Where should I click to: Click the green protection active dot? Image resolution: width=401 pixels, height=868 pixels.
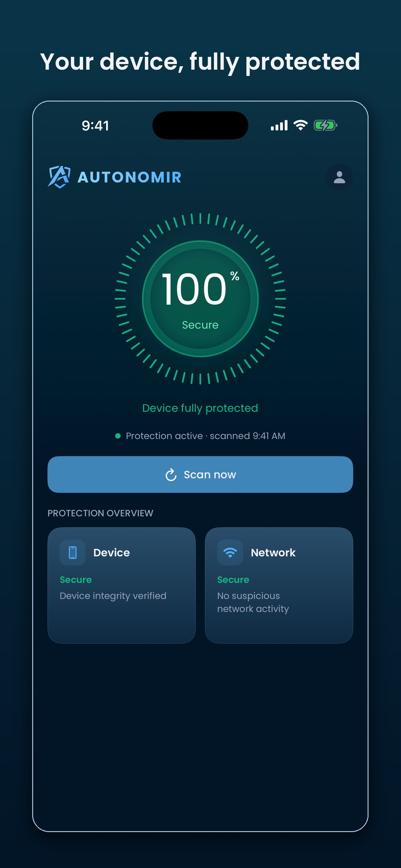click(118, 436)
